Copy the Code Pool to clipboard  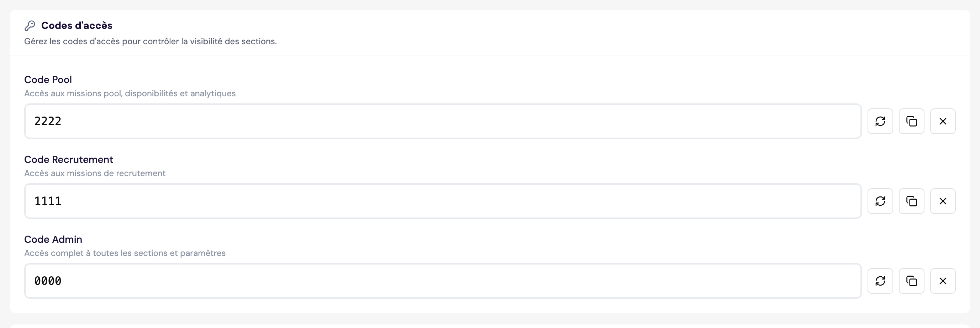click(x=911, y=121)
